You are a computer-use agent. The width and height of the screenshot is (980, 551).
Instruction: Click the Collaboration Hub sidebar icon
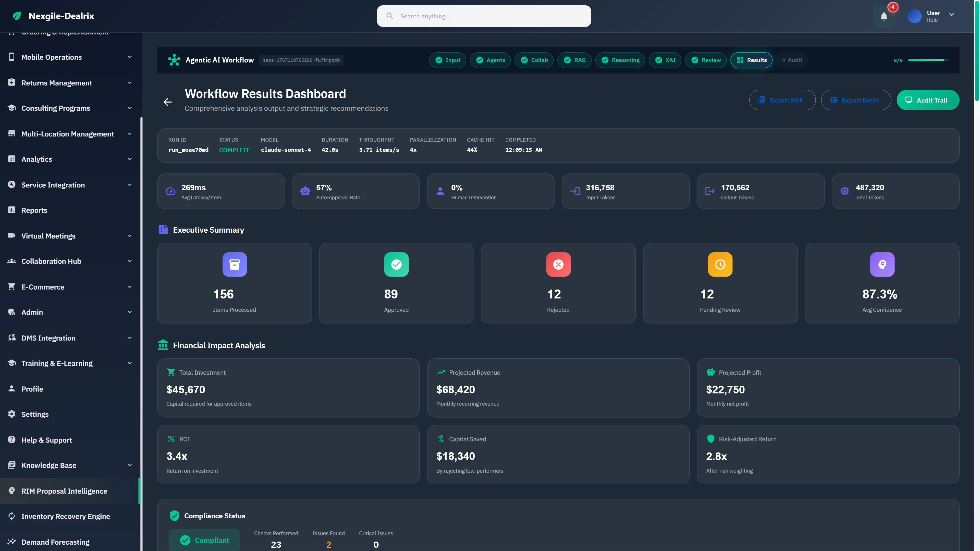point(11,261)
